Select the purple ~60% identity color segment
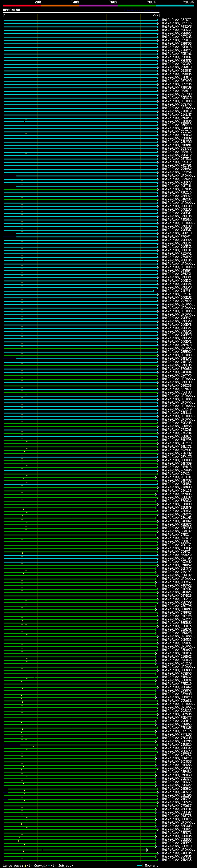 [x=98, y=6]
